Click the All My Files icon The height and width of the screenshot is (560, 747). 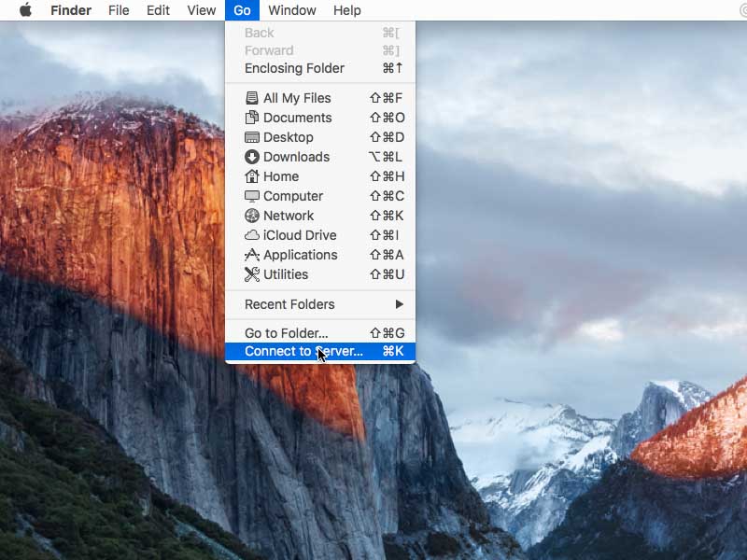tap(251, 98)
